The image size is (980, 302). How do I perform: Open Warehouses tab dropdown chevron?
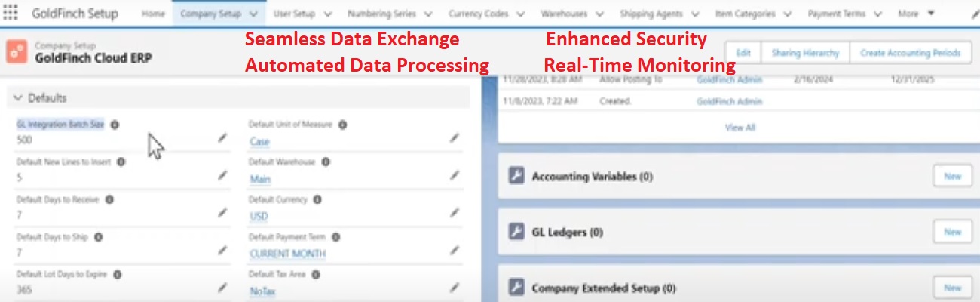(x=601, y=14)
